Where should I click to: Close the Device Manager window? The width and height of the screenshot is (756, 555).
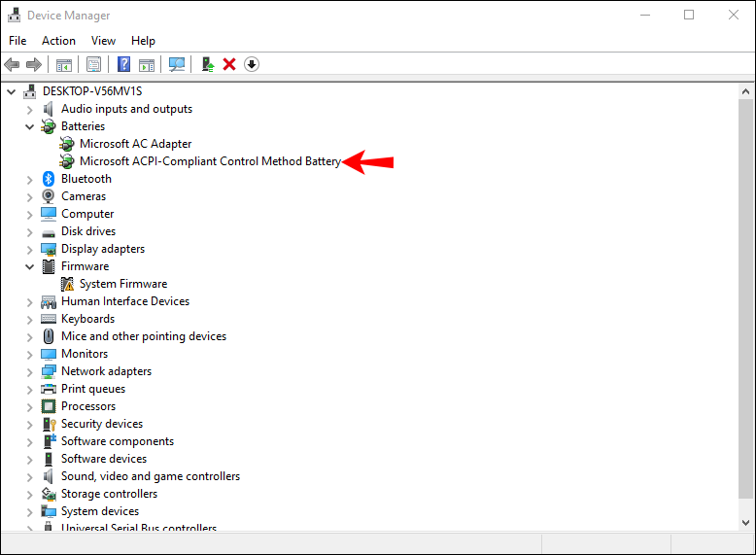tap(734, 16)
